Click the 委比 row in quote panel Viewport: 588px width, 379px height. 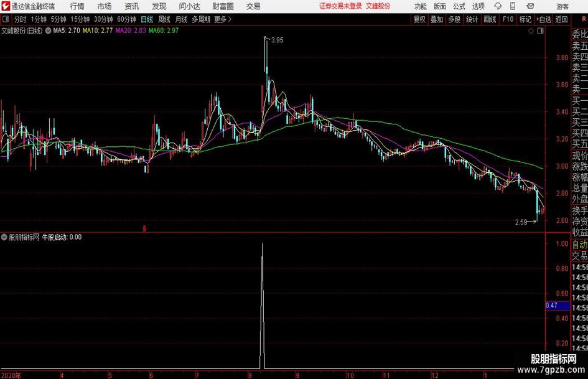(x=580, y=34)
